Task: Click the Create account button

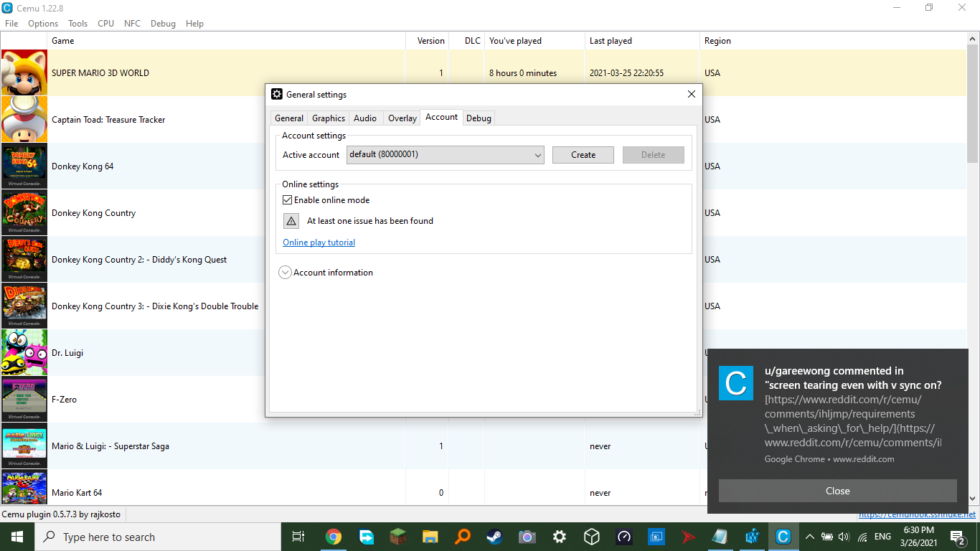Action: (x=583, y=155)
